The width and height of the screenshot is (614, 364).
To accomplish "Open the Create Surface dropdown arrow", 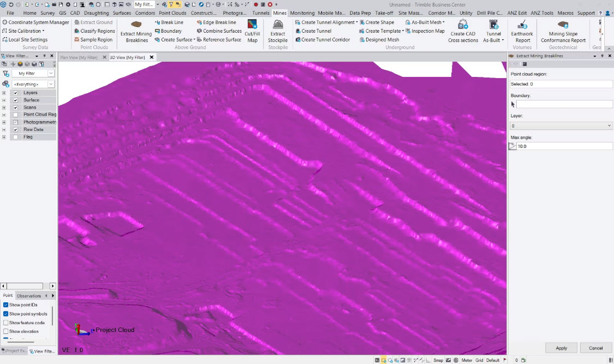I will 194,39.
